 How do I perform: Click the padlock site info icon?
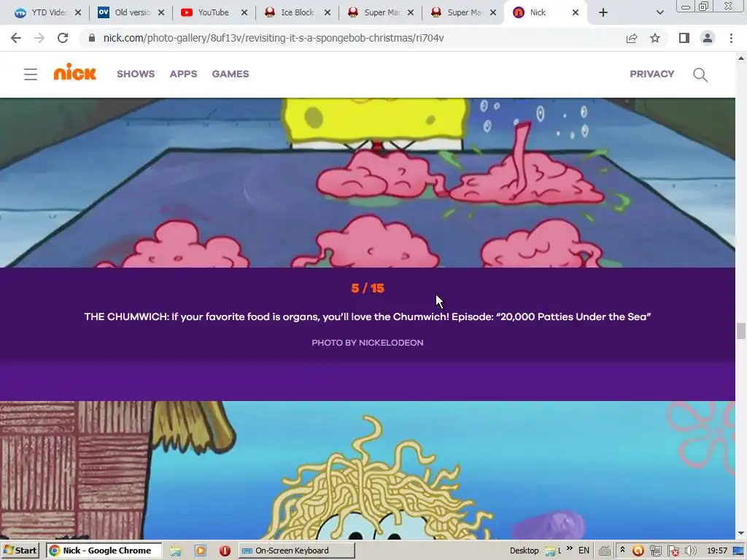pyautogui.click(x=92, y=38)
